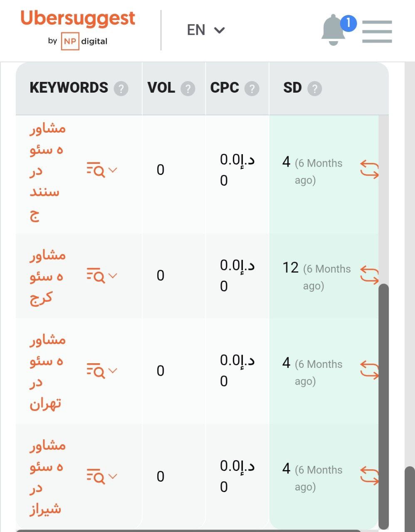Open the hamburger menu
415x532 pixels.
377,32
